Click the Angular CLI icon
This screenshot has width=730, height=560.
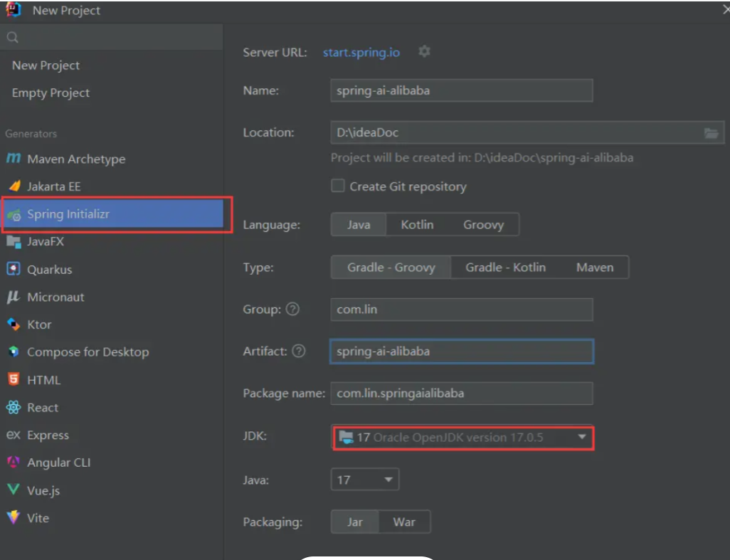[14, 463]
